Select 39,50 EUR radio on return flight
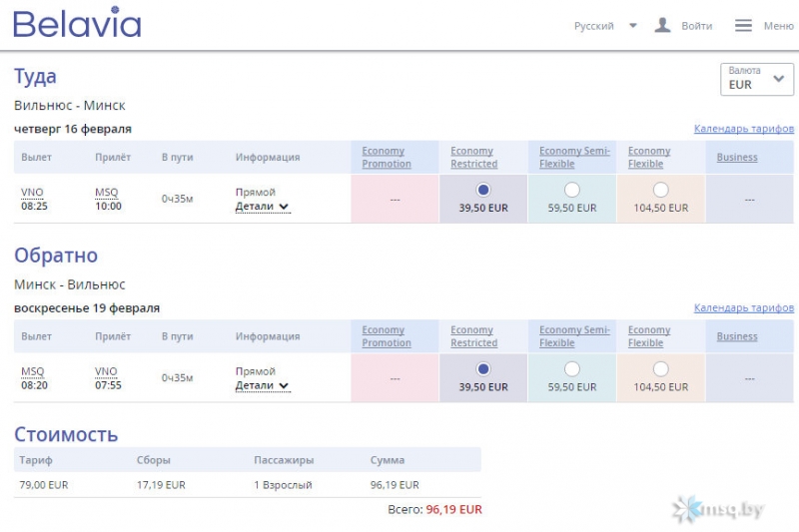This screenshot has width=799, height=532. pyautogui.click(x=483, y=369)
